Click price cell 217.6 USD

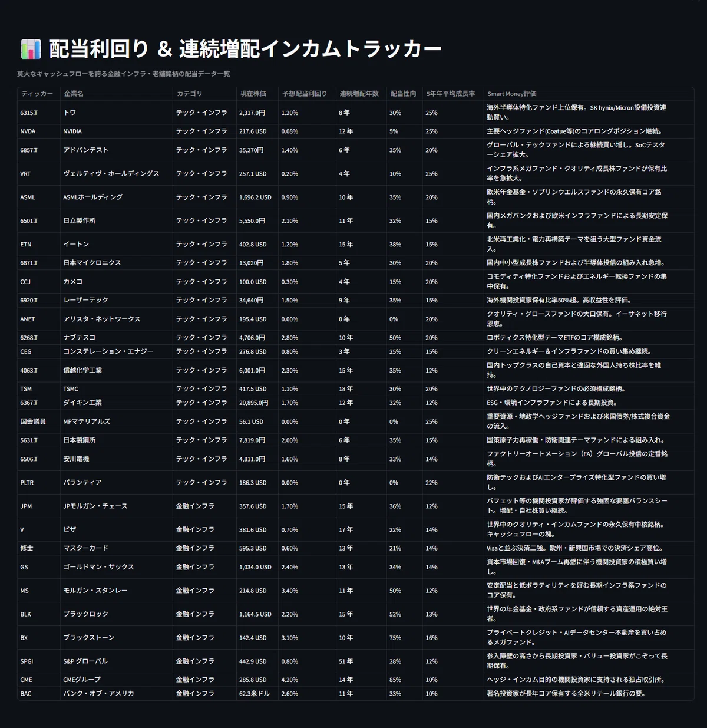coord(257,131)
